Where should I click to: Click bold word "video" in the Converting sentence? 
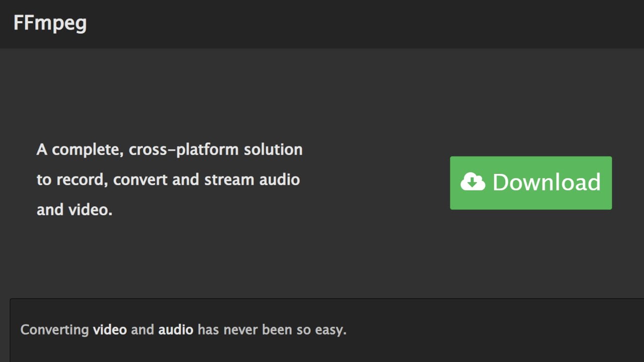[110, 330]
